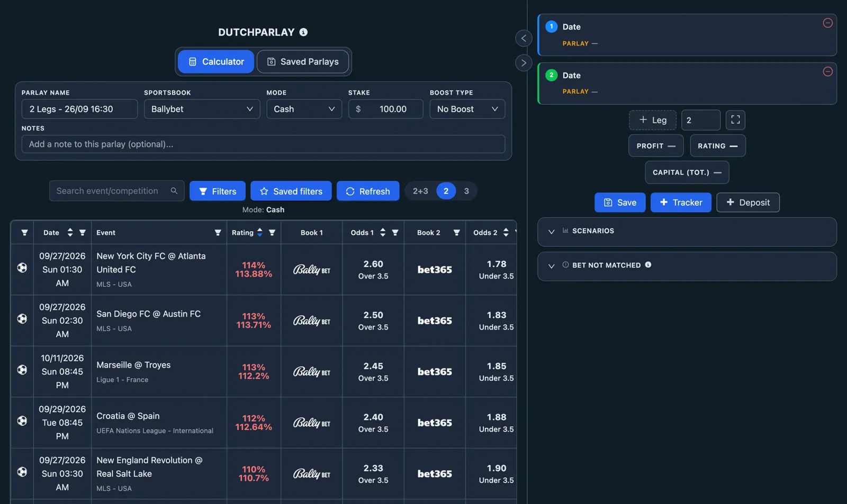The image size is (847, 504).
Task: Collapse panel with left chevron circle
Action: pos(524,38)
